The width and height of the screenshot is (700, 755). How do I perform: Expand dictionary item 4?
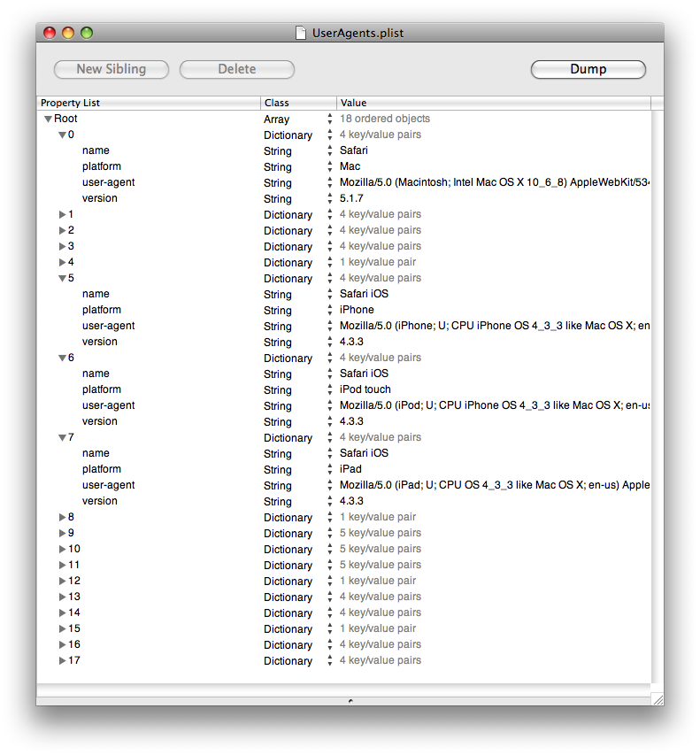63,262
